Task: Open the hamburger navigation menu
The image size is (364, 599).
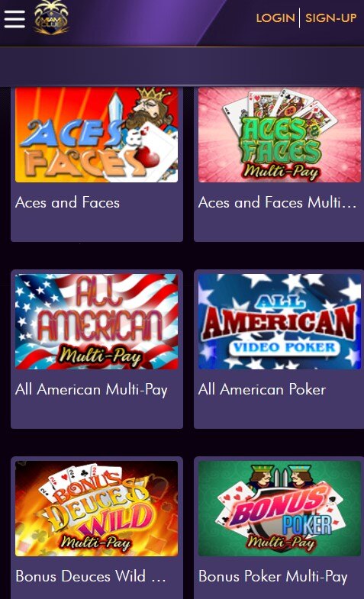Action: (x=14, y=19)
